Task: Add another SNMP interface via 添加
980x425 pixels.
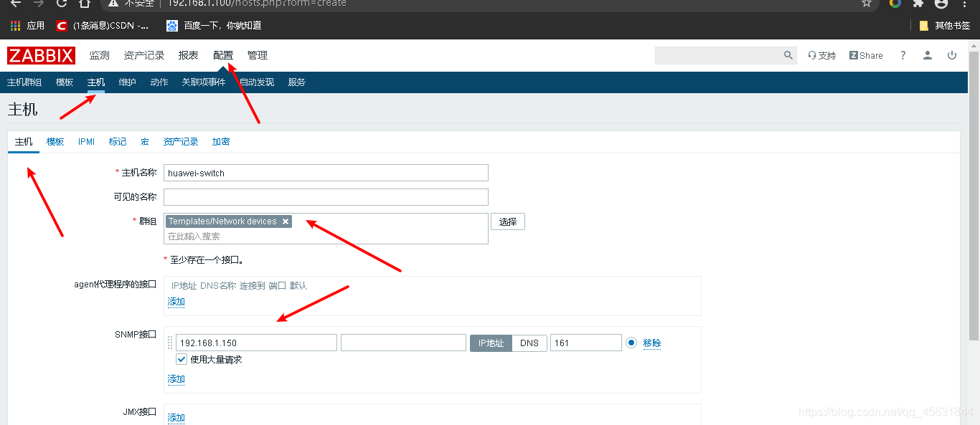Action: 176,379
